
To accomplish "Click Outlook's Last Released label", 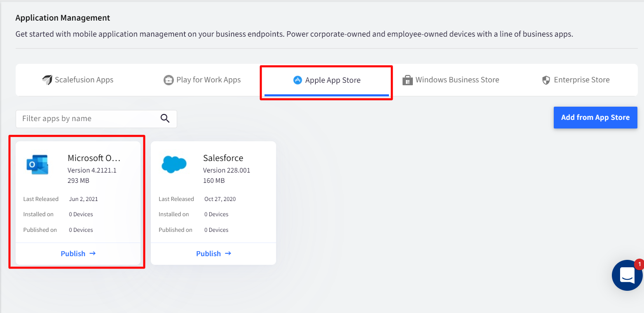I will (x=41, y=199).
